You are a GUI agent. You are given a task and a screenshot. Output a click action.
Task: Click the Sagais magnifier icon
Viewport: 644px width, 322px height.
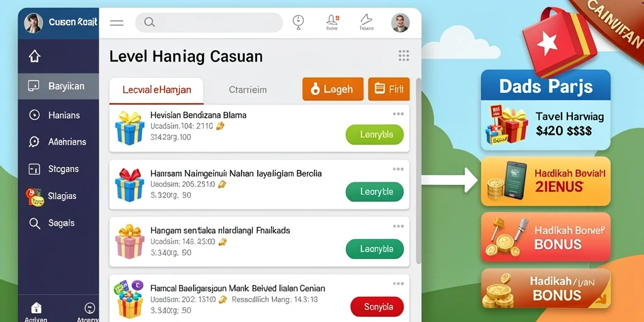35,223
